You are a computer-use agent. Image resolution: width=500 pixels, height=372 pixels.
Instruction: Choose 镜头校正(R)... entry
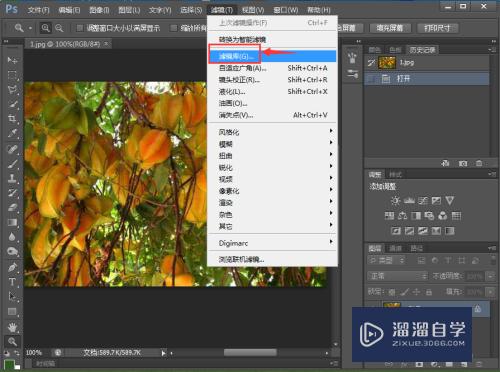click(272, 80)
